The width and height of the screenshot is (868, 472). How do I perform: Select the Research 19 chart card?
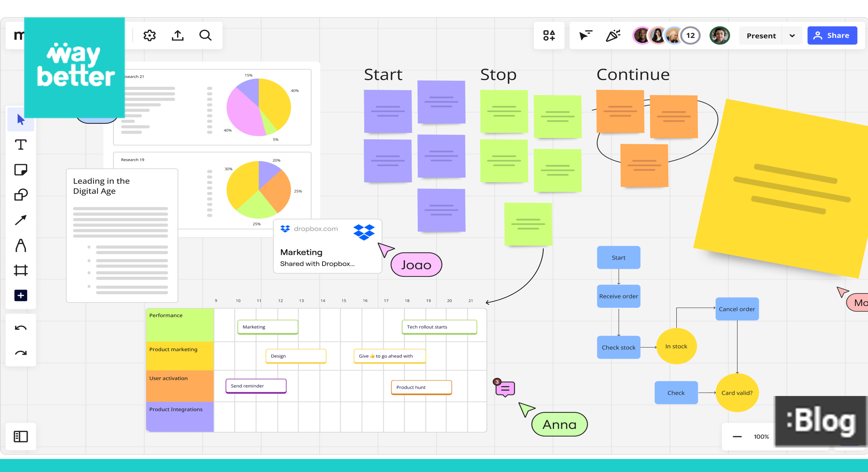pos(212,191)
